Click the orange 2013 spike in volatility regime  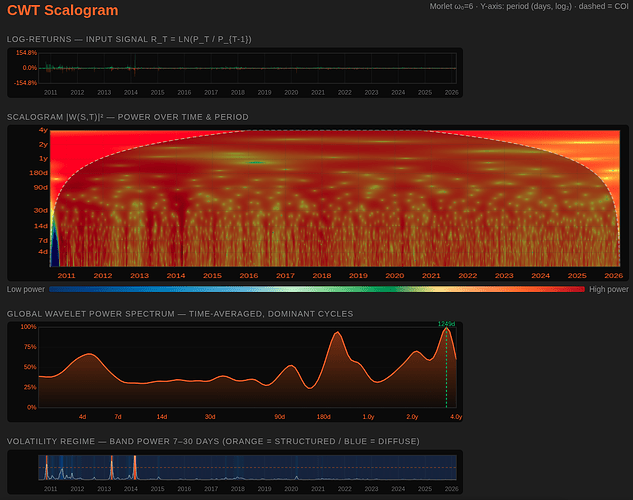(112, 467)
